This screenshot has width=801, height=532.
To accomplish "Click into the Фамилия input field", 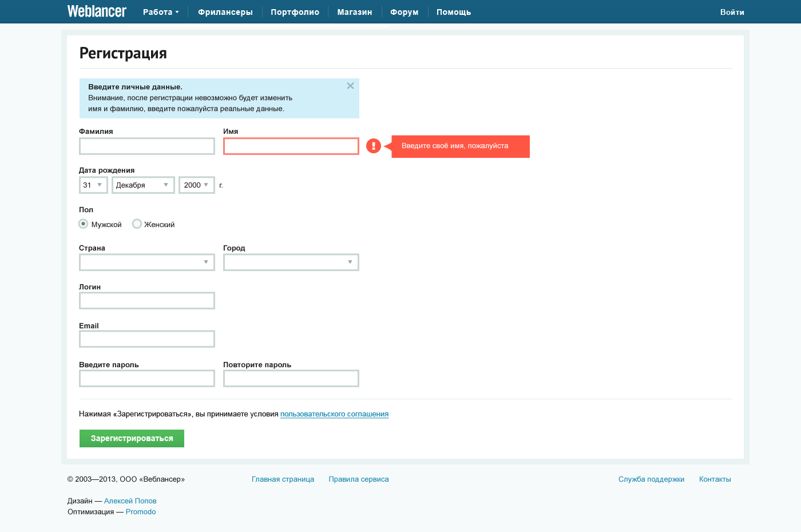I will pyautogui.click(x=147, y=146).
